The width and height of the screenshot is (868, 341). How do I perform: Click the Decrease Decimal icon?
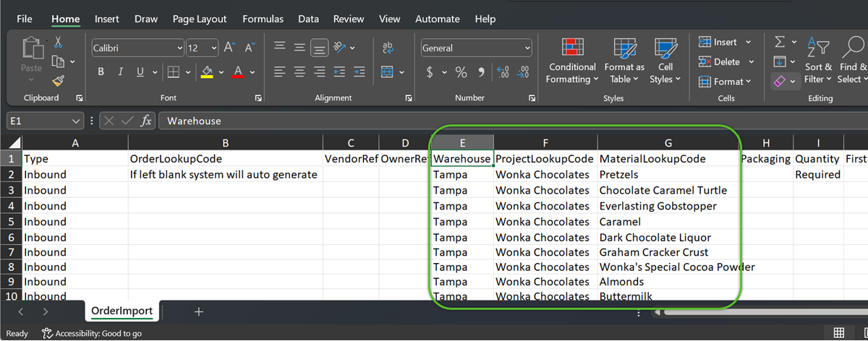click(524, 72)
